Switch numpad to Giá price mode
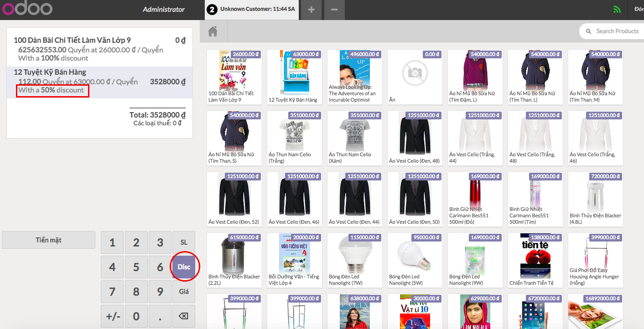This screenshot has width=644, height=329. coord(184,292)
